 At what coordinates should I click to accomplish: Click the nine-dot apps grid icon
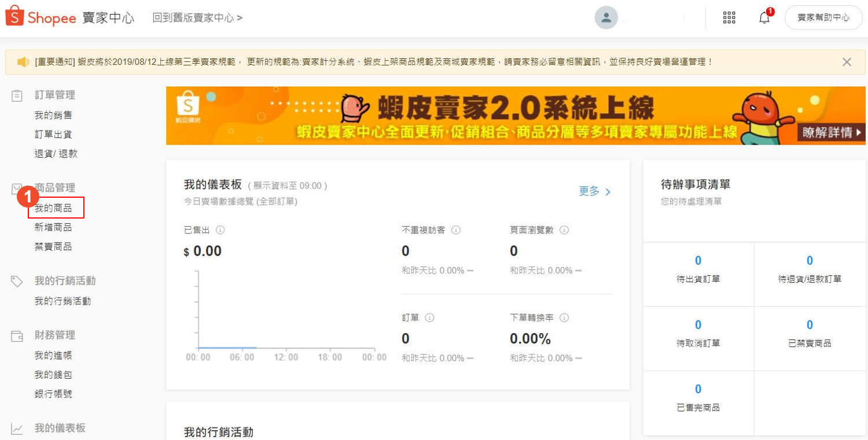[729, 17]
